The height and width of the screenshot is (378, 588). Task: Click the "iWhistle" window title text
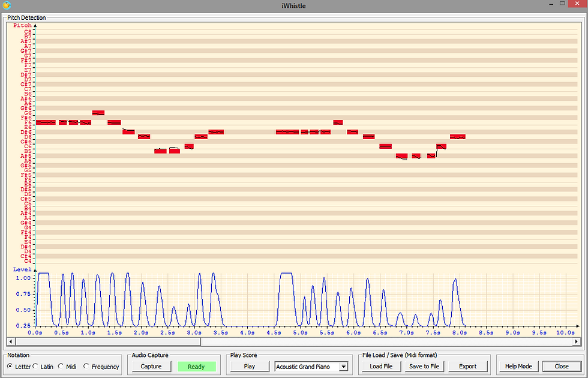point(293,5)
